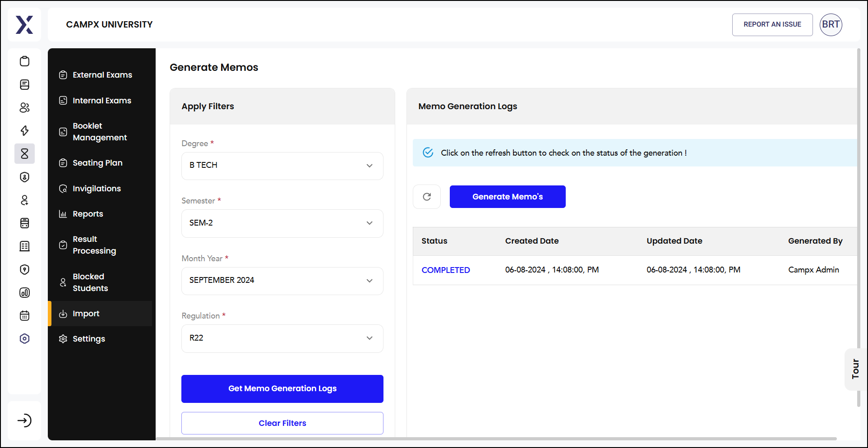Viewport: 868px width, 448px height.
Task: Open the shield dollar payments icon
Action: (x=25, y=177)
